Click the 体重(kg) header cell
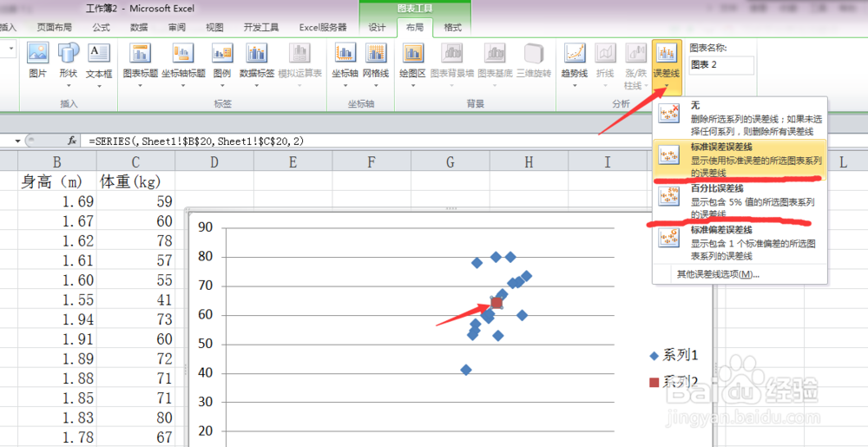868x447 pixels. [x=135, y=181]
